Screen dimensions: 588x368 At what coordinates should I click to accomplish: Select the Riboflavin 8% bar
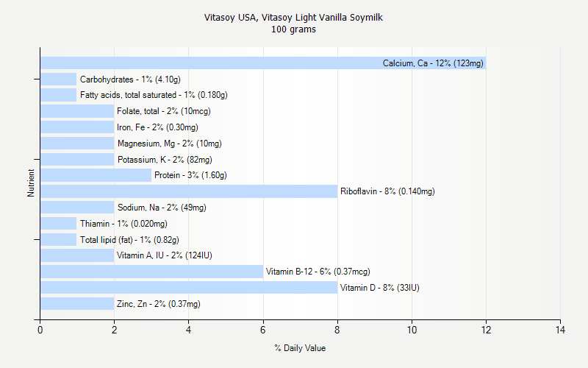[188, 191]
